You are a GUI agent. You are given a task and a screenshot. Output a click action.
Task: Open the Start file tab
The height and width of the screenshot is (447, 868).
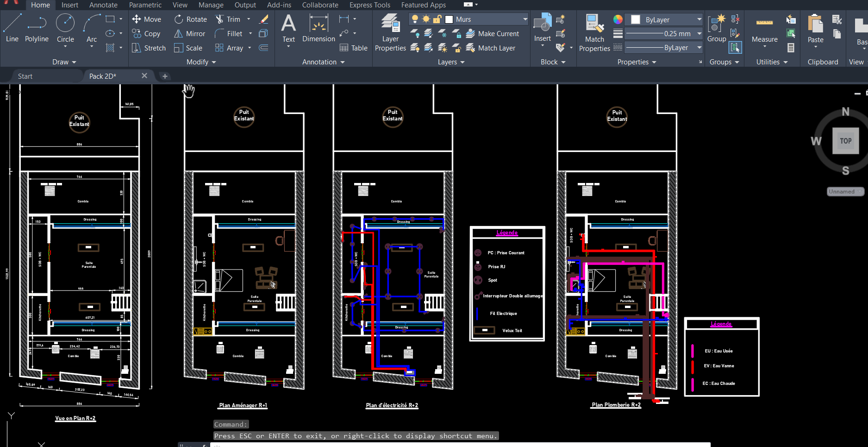[x=25, y=76]
